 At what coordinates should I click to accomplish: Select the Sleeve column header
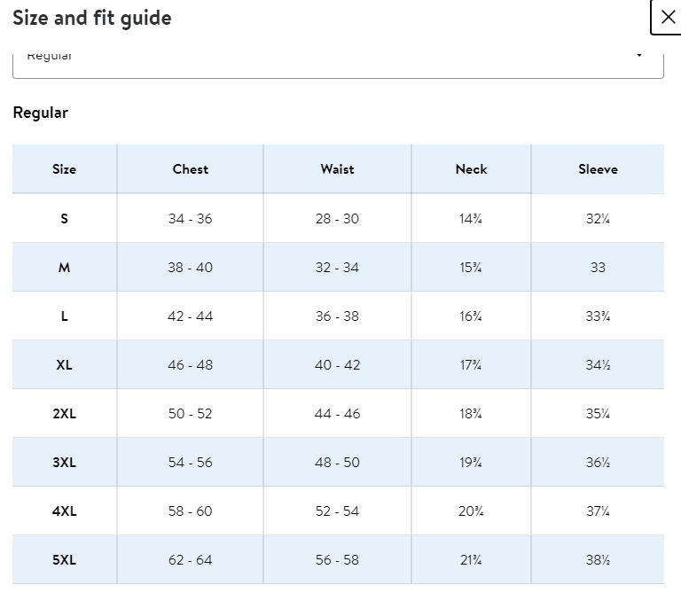[x=598, y=169]
